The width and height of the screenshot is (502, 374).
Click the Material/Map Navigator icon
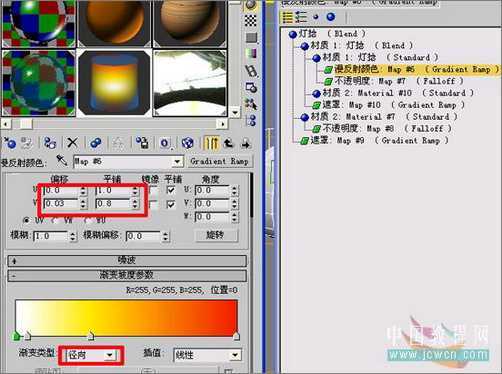[x=252, y=120]
